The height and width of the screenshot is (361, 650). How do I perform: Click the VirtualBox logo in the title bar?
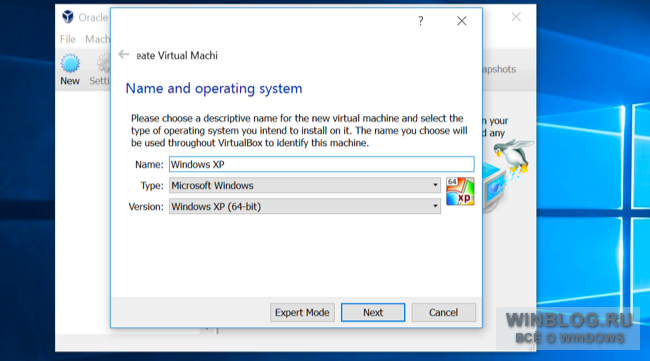(68, 17)
